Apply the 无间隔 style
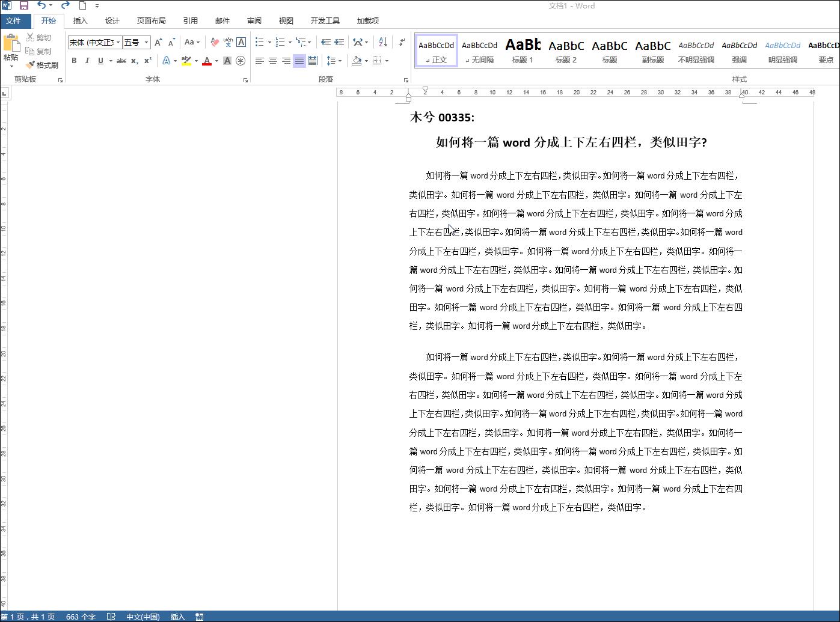This screenshot has width=840, height=622. pos(479,50)
